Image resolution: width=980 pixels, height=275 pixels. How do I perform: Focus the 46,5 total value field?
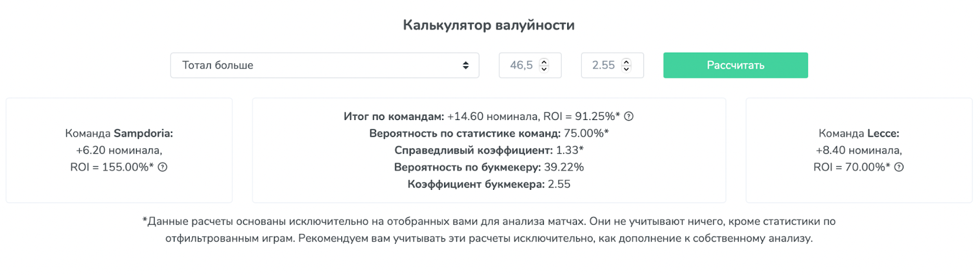click(530, 65)
